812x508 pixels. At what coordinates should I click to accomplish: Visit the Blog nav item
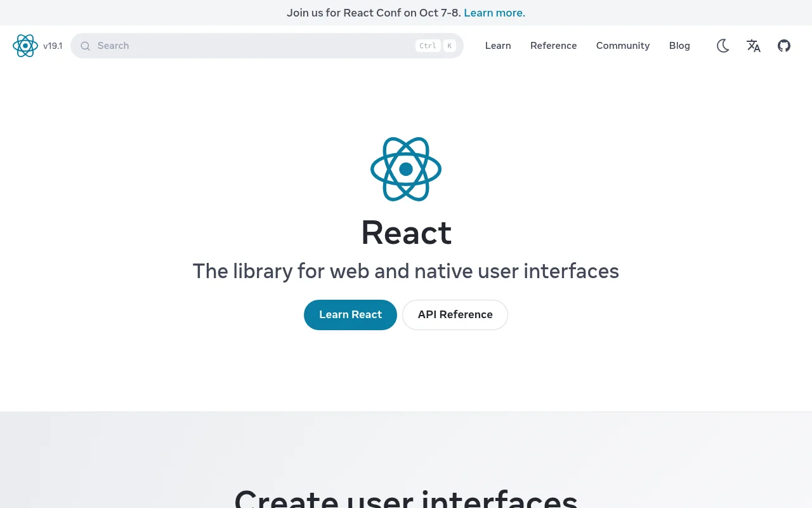679,46
